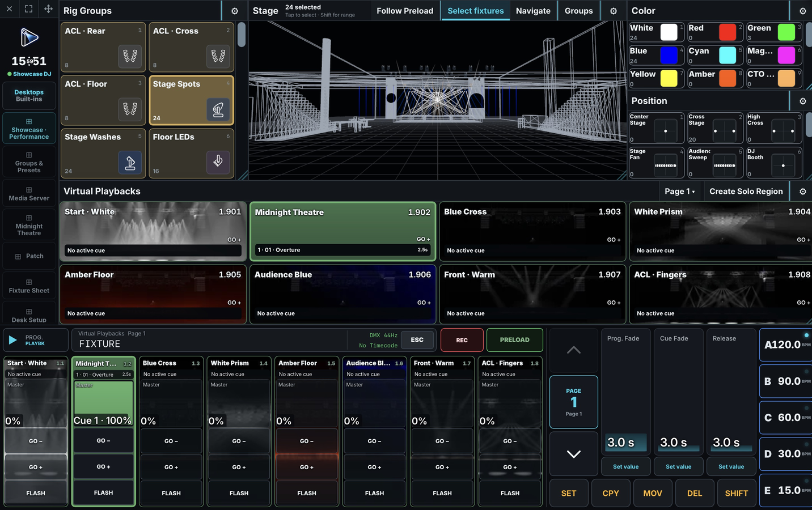Open Stage view settings gear

pos(613,11)
